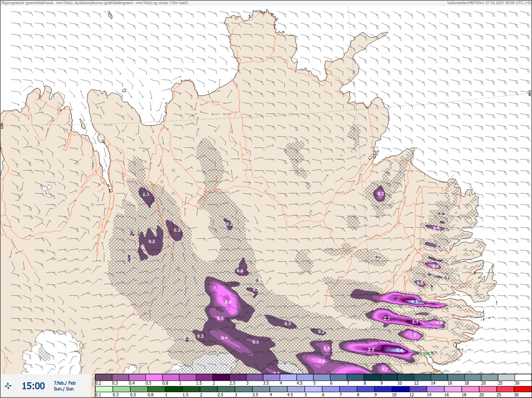Click the weather symbol icon beside 15:00

tap(8, 386)
